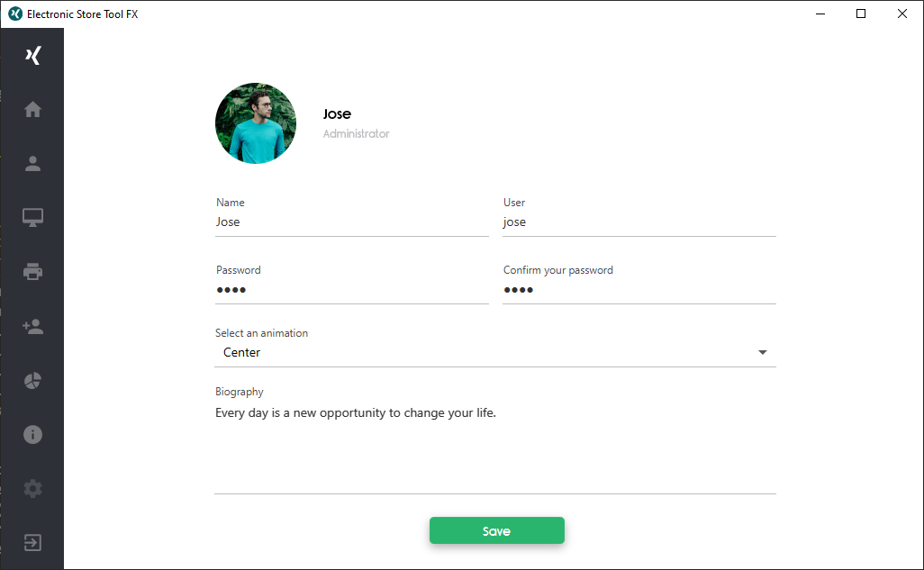Click the logout exit icon
This screenshot has width=924, height=570.
[x=32, y=542]
